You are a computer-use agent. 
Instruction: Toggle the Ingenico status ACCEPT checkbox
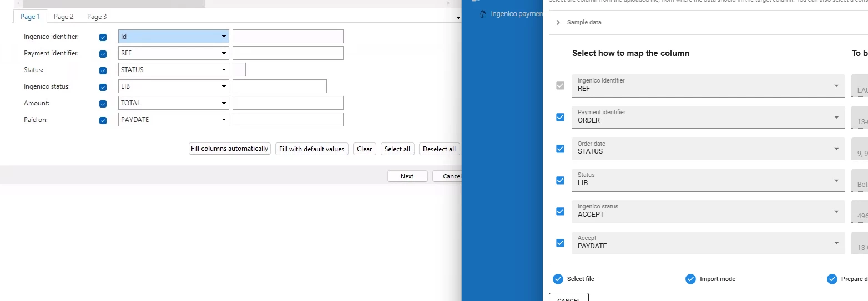coord(560,211)
